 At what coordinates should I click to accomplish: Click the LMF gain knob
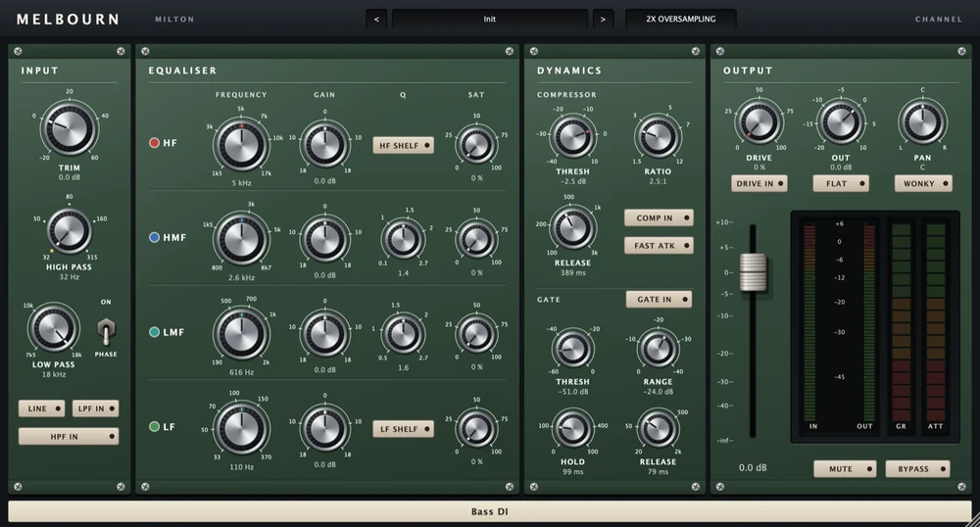pyautogui.click(x=324, y=333)
